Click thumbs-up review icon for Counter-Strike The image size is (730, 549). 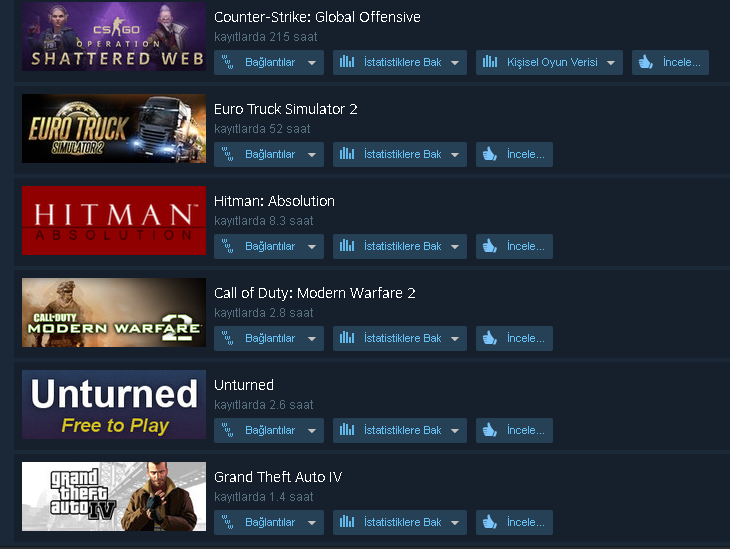point(646,62)
